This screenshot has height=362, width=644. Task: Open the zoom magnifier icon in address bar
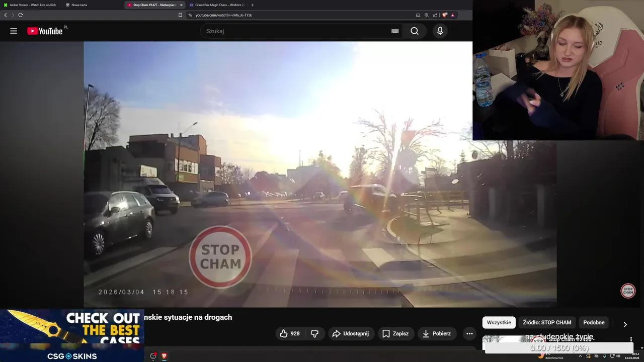pos(427,15)
